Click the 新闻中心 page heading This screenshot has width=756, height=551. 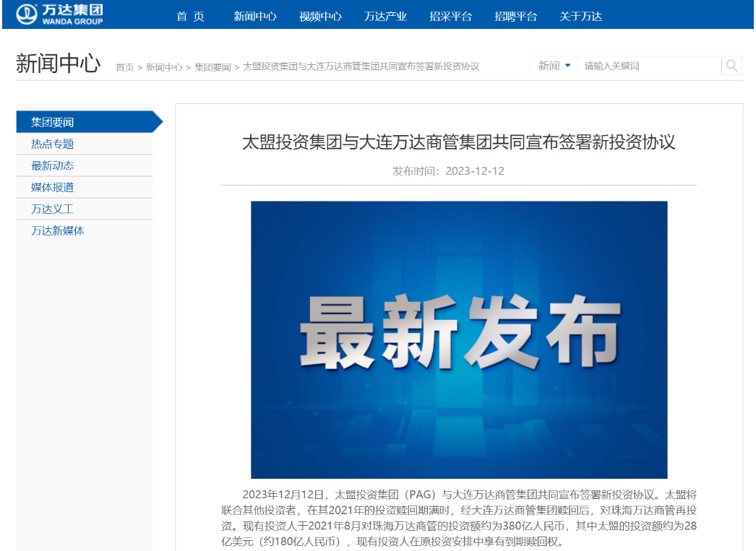pos(58,64)
